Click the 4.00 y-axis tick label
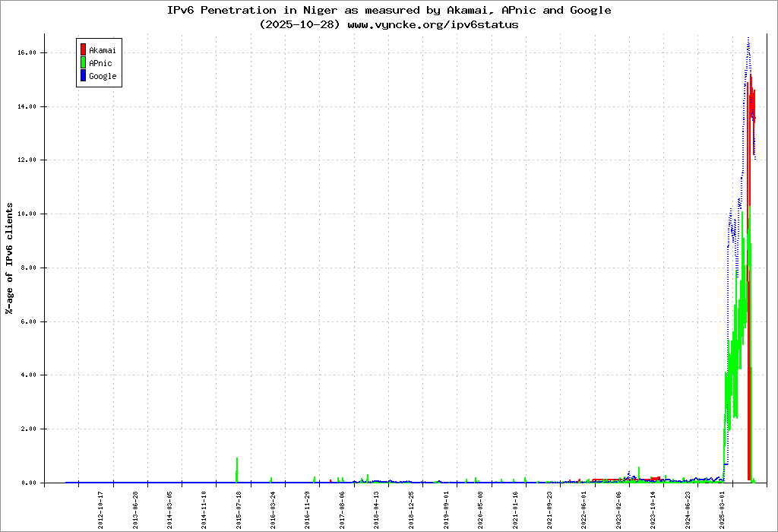Screen dimensions: 778x532 click(x=29, y=375)
